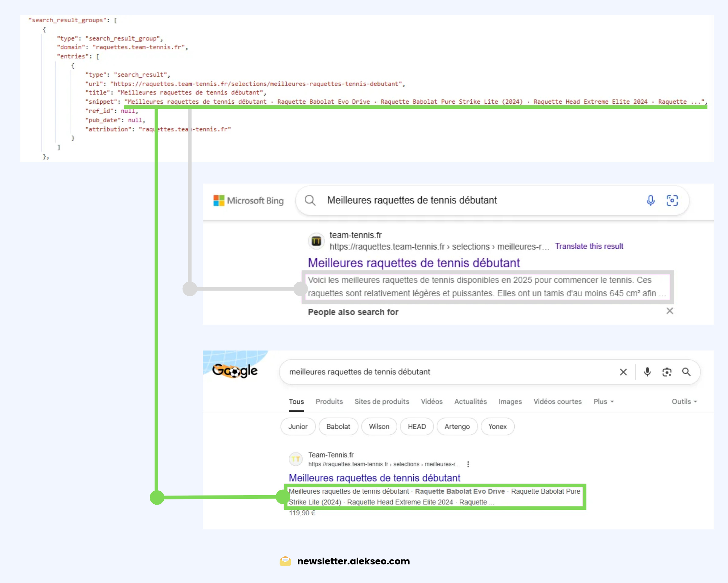Click the "type": "search_result" line
Screen dimensions: 728x583
click(128, 75)
